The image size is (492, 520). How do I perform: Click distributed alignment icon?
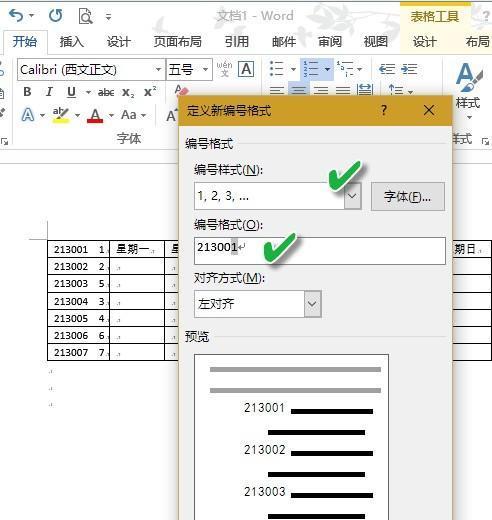(364, 90)
